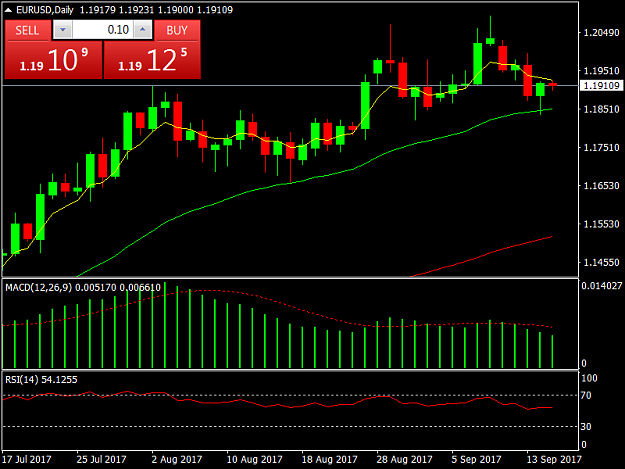Image resolution: width=625 pixels, height=469 pixels.
Task: Click the sell price 1.19 10 panel
Action: 53,60
